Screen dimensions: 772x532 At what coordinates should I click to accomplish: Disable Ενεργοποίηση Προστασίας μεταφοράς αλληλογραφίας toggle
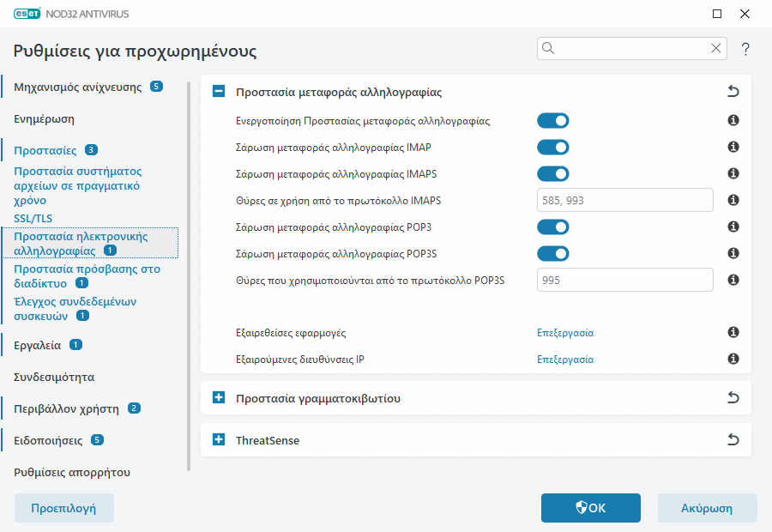click(x=553, y=121)
